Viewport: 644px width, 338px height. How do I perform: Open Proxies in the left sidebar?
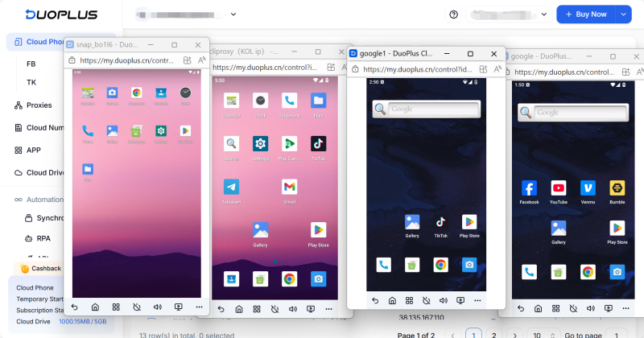(38, 105)
